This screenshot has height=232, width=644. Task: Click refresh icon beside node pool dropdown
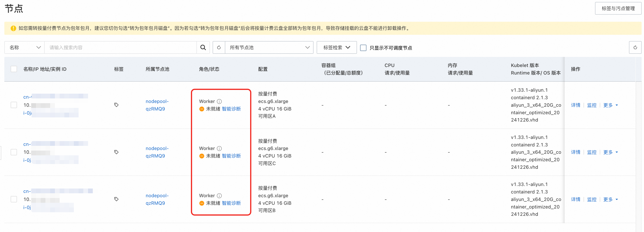pos(219,48)
